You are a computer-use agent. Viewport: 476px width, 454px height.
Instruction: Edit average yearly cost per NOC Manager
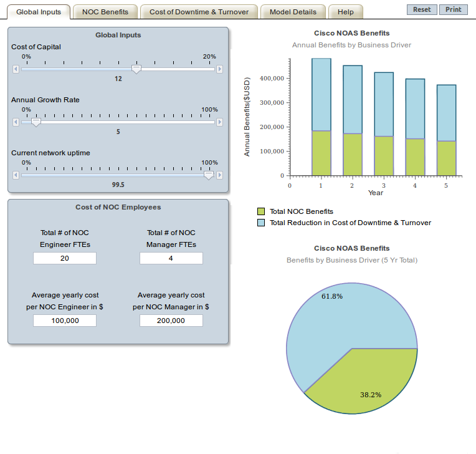pyautogui.click(x=171, y=321)
